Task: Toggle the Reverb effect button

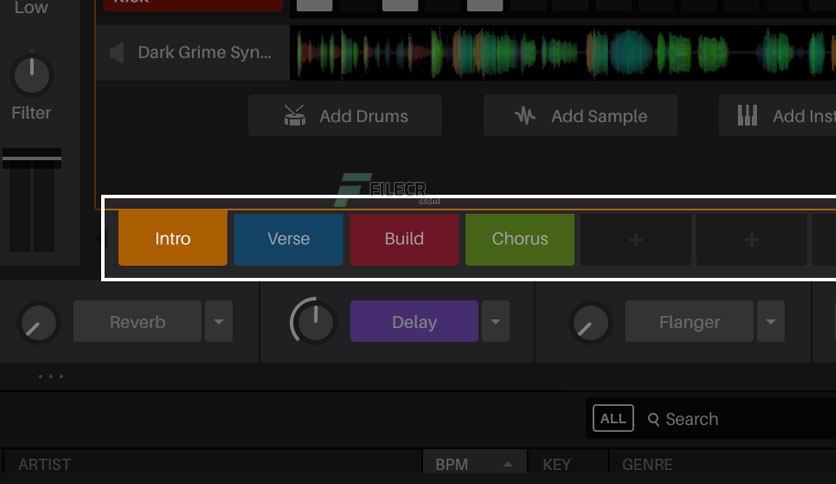Action: [138, 321]
